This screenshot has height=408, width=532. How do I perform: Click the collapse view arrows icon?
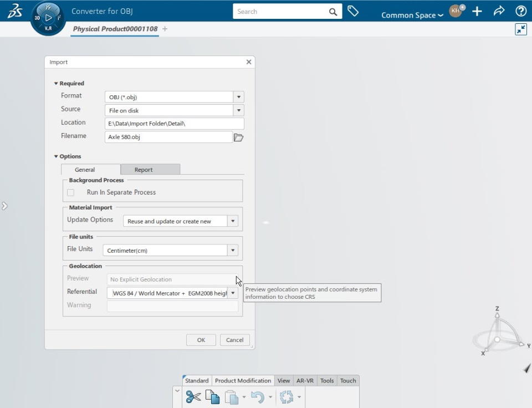(521, 29)
